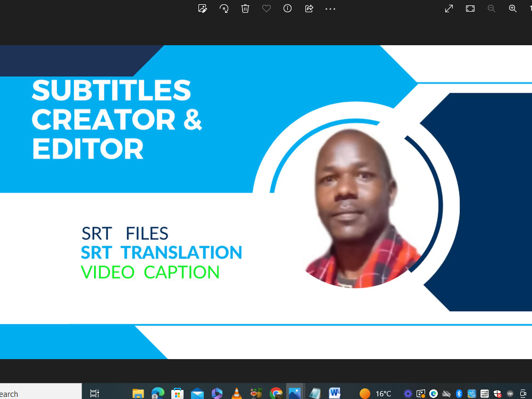Add photo to favorites with heart
Viewport: 532px width, 399px height.
pyautogui.click(x=267, y=9)
